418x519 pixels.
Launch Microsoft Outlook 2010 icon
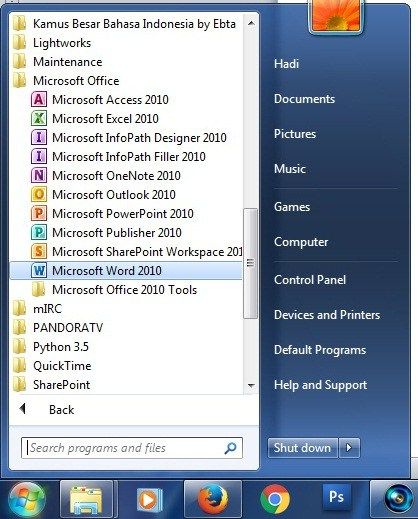(x=39, y=194)
